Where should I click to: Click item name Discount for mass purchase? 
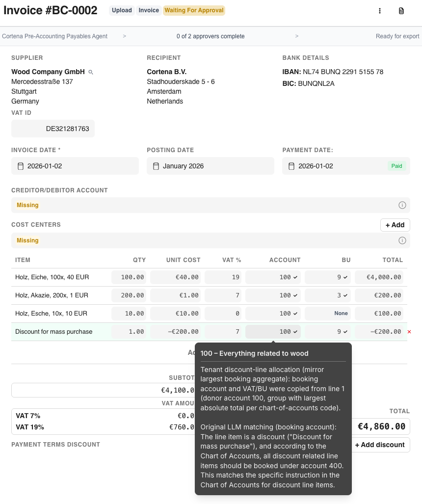click(x=53, y=332)
